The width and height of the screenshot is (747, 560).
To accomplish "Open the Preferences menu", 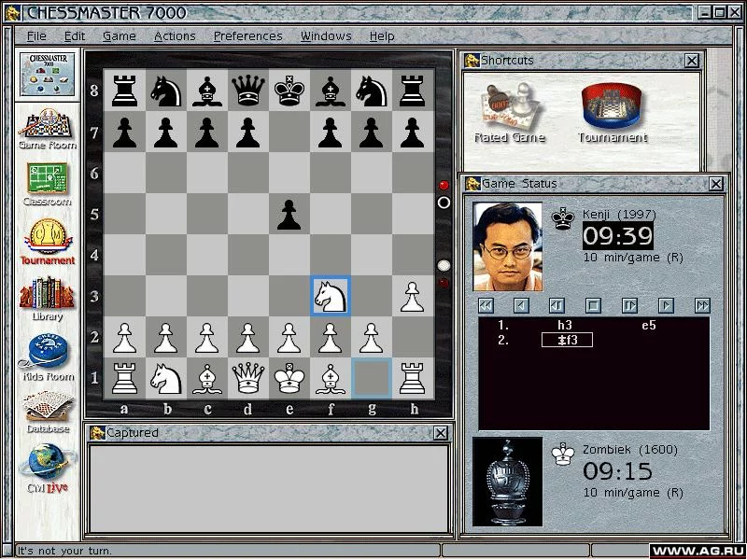I will [247, 36].
